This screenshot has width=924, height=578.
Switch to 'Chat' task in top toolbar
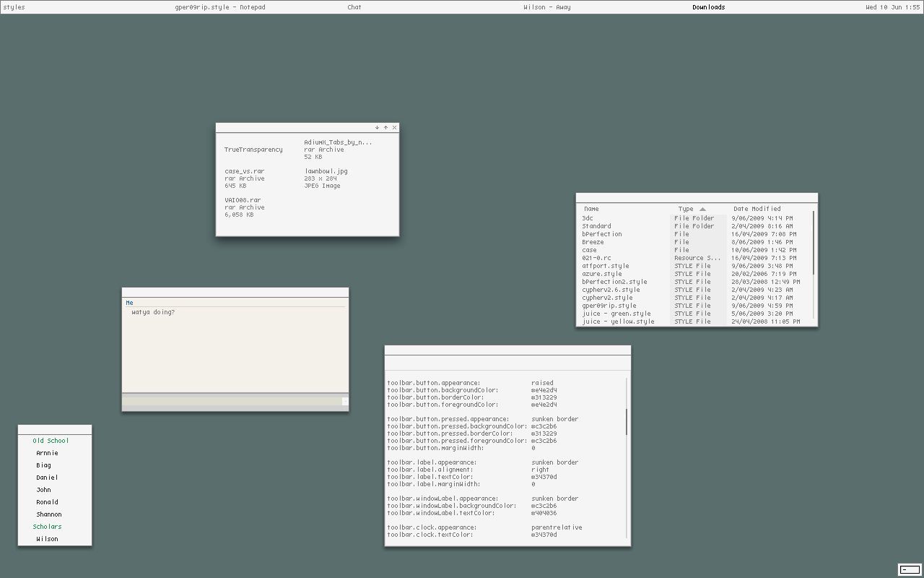coord(354,7)
